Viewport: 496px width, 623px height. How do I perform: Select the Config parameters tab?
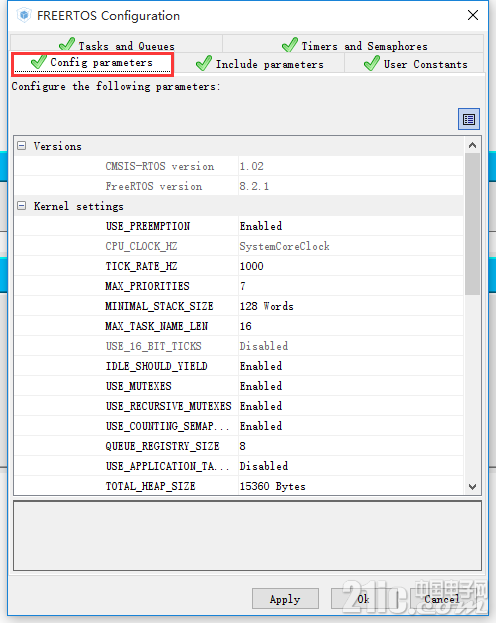pos(92,64)
